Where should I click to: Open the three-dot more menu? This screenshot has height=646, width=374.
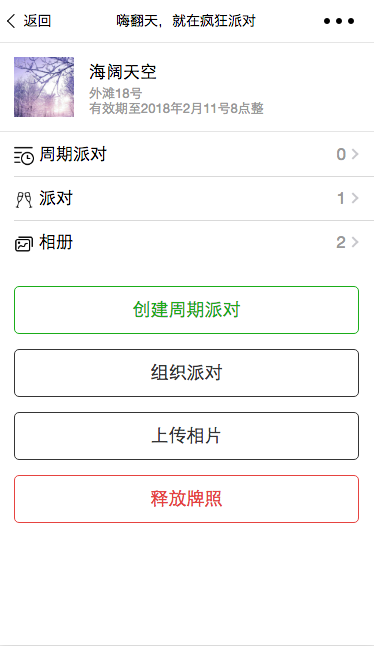coord(339,21)
